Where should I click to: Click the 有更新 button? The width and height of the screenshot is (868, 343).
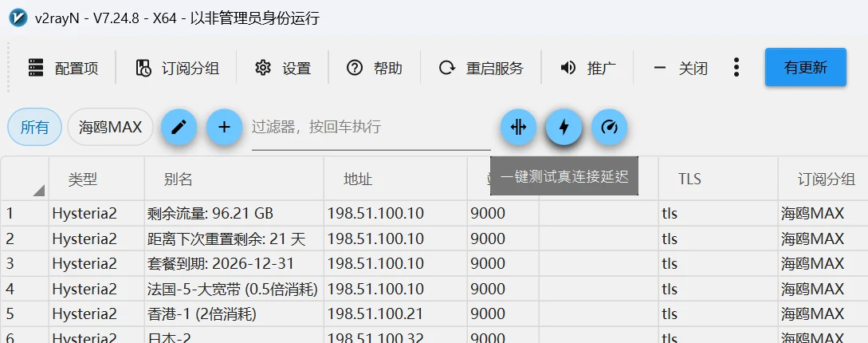click(806, 68)
